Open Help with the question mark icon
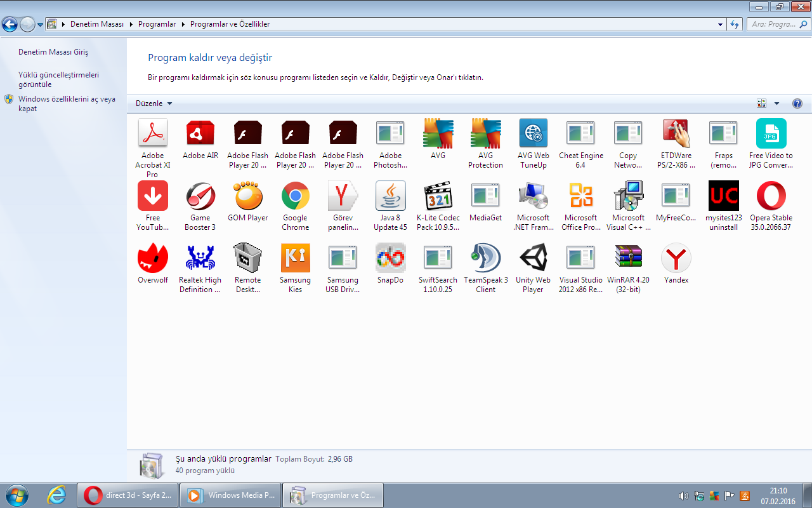Image resolution: width=812 pixels, height=508 pixels. 797,104
